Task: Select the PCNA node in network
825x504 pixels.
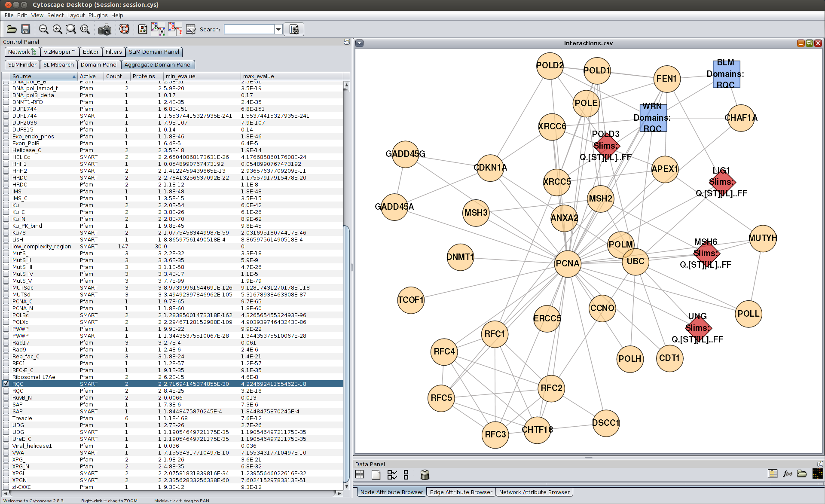Action: click(x=567, y=263)
